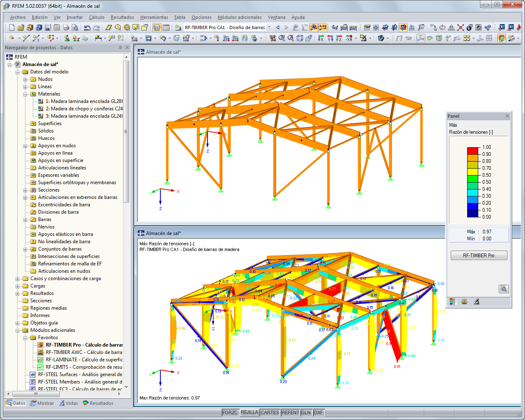525x420 pixels.
Task: Open the Ayuda menu
Action: coord(298,17)
